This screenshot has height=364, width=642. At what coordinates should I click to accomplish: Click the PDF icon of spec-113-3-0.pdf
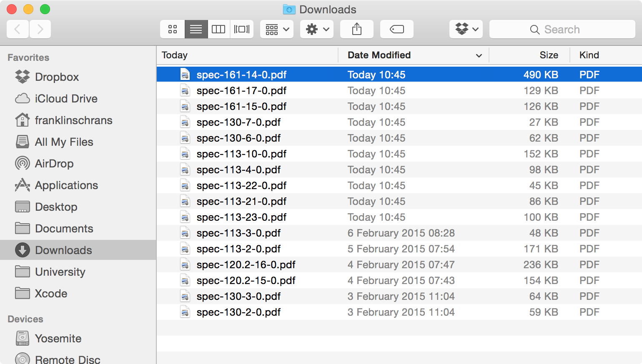pos(185,233)
